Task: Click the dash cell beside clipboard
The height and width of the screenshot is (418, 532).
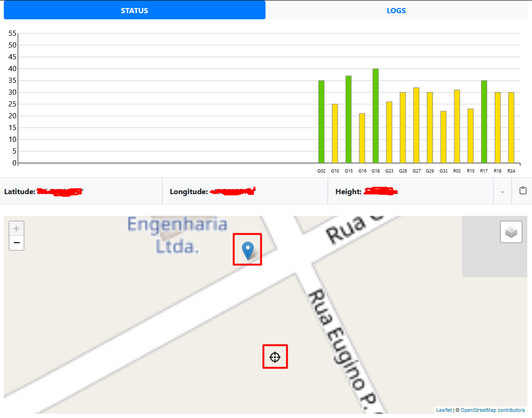Action: coord(502,191)
